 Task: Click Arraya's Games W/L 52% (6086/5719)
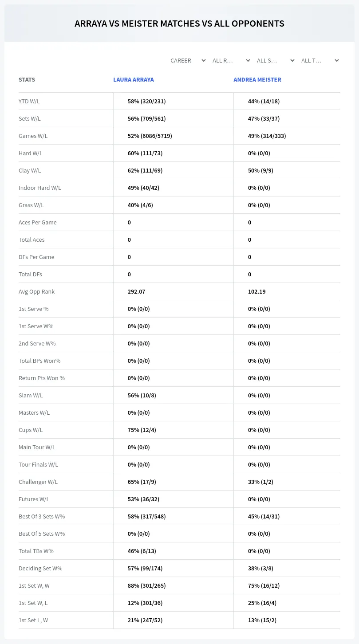(x=150, y=136)
